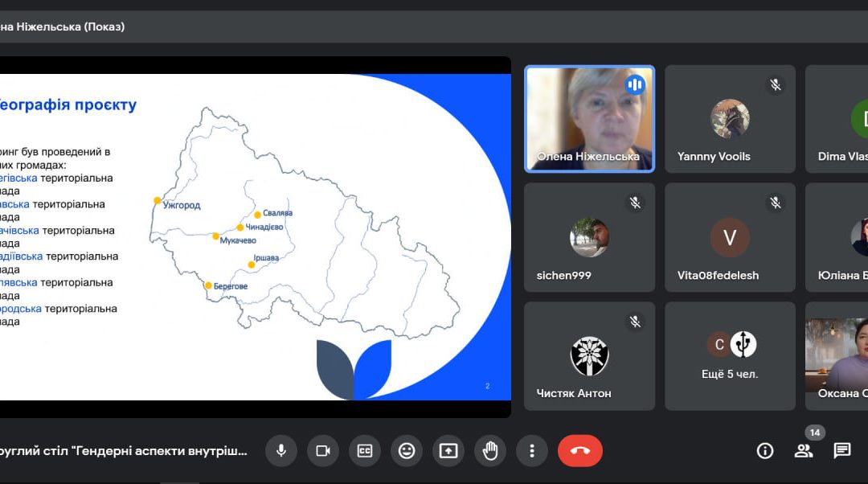Open the 'Ещё 5 чел.' tile
The image size is (868, 484).
[730, 356]
